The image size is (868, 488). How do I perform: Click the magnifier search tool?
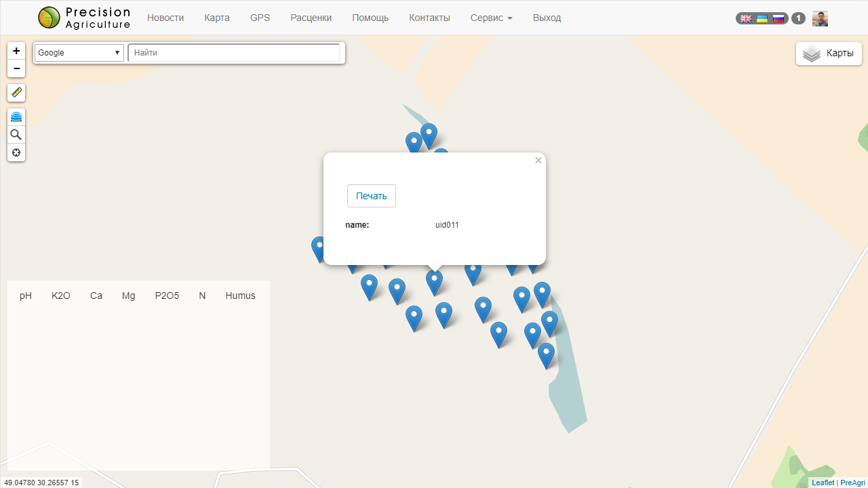(x=16, y=135)
